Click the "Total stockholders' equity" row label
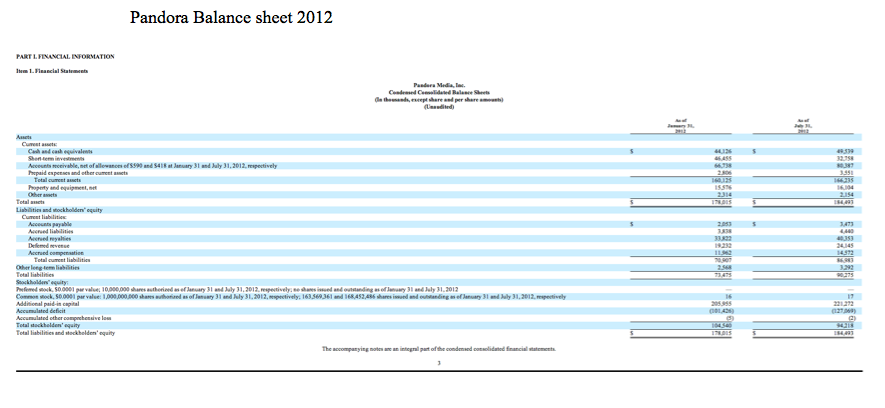This screenshot has height=408, width=885. [48, 325]
